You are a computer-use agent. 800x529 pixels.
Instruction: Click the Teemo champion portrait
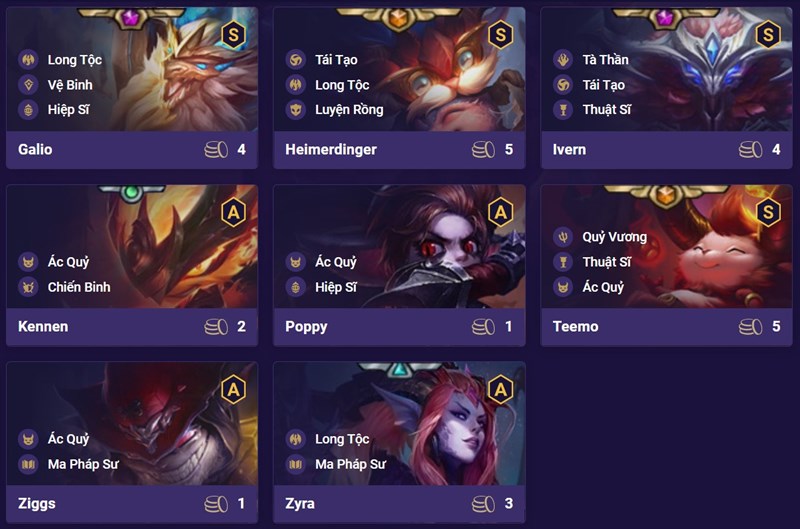[x=666, y=246]
